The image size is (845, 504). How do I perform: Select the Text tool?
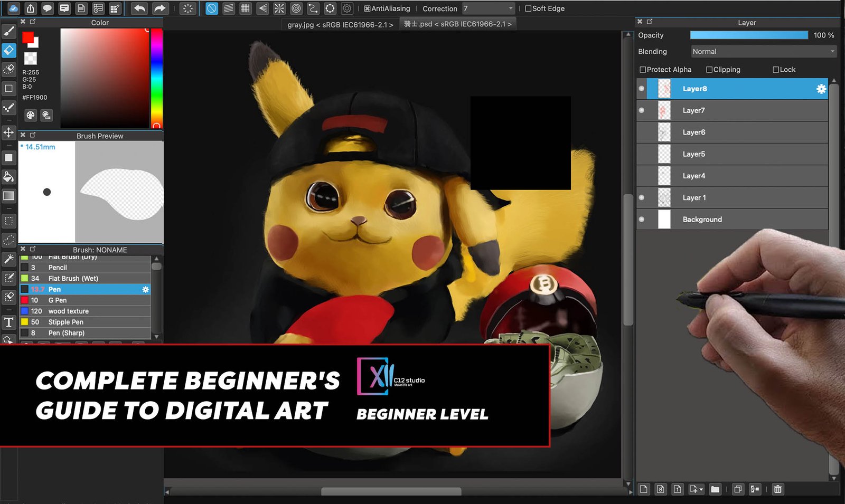click(x=9, y=322)
